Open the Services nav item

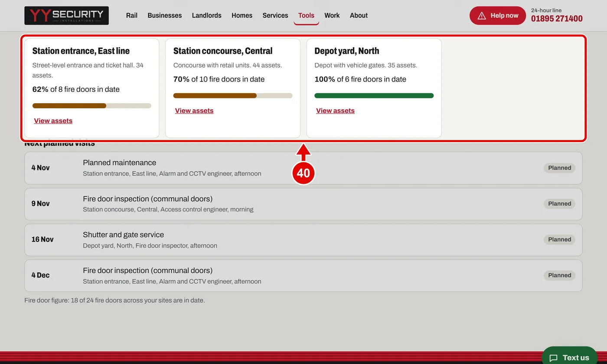[x=275, y=16]
